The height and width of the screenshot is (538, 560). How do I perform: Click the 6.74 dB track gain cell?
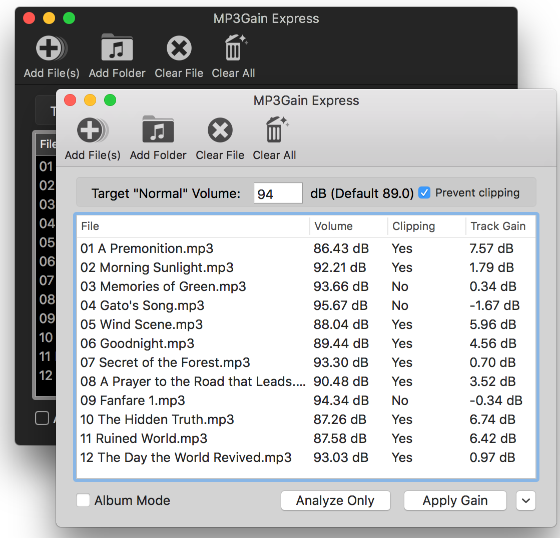pyautogui.click(x=492, y=419)
